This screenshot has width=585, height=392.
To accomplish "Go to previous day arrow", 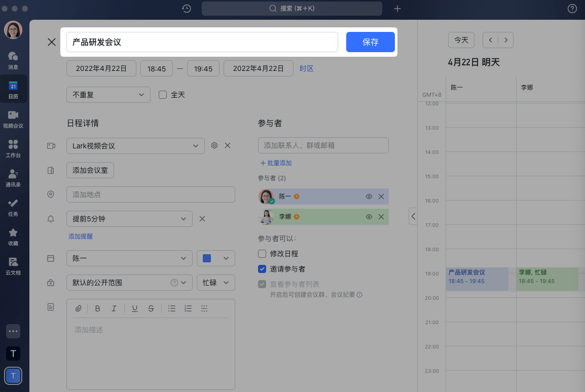I will (x=490, y=40).
